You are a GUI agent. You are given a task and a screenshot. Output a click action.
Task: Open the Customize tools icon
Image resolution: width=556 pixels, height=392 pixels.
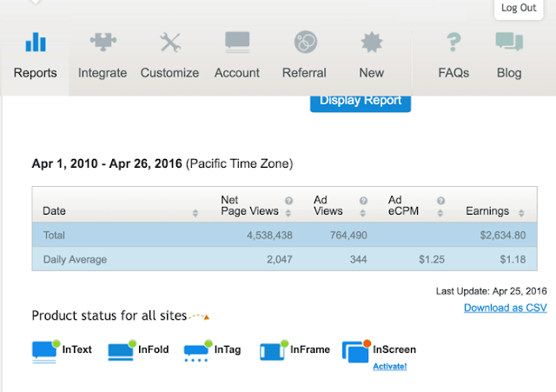pyautogui.click(x=170, y=43)
